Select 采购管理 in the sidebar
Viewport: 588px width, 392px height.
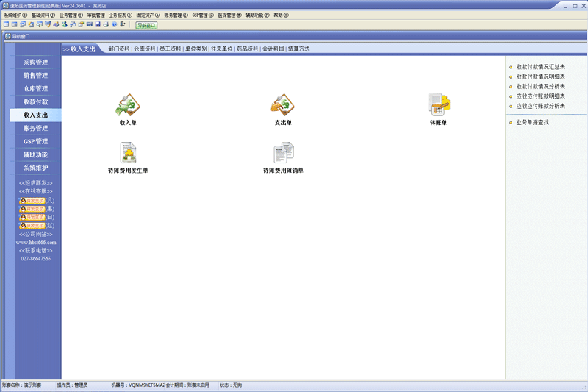[35, 63]
